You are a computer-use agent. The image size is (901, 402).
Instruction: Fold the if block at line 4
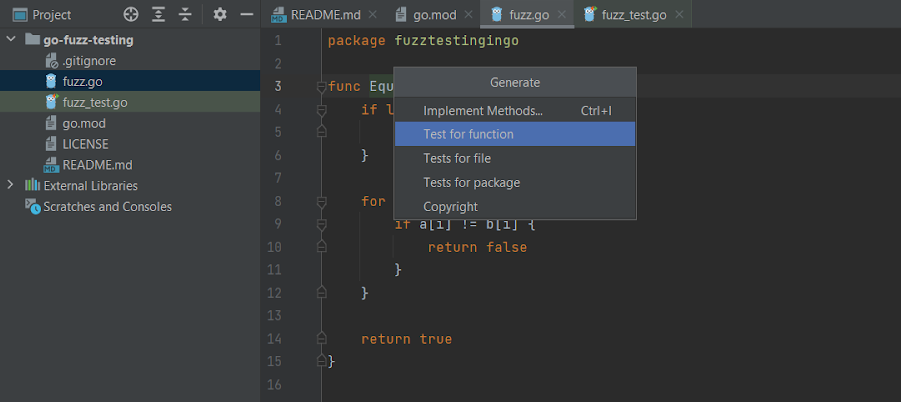pyautogui.click(x=322, y=110)
